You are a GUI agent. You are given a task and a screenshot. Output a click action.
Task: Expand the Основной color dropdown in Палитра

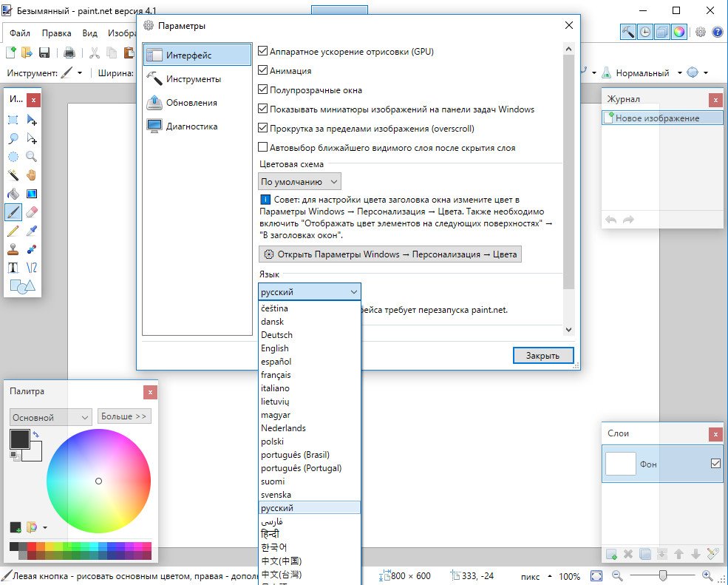(x=50, y=417)
